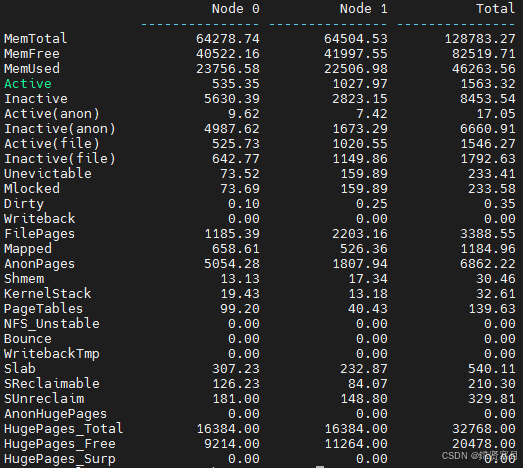Select the SReclaimable label
The height and width of the screenshot is (468, 523).
(x=52, y=384)
